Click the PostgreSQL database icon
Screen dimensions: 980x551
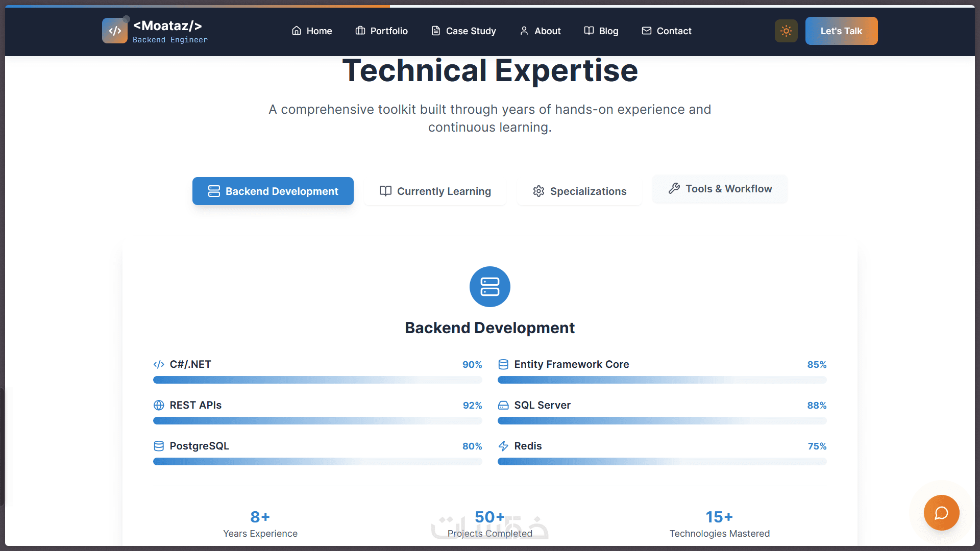tap(159, 446)
